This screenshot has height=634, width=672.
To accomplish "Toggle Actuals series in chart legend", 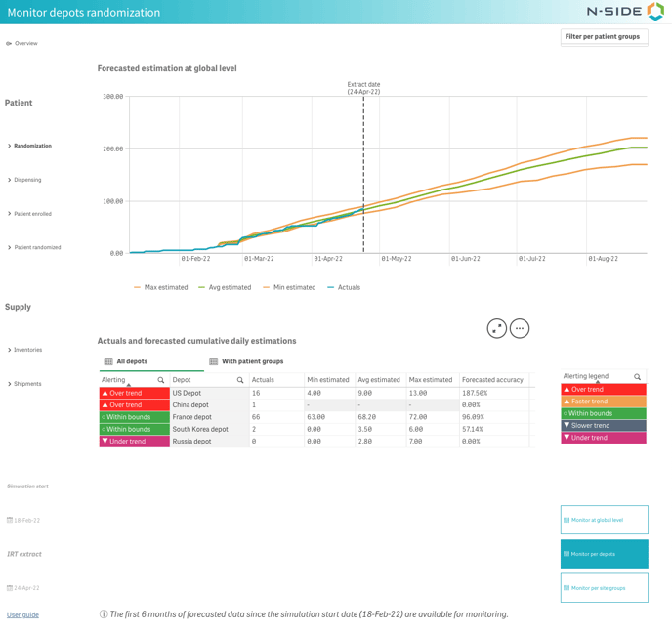I will (x=344, y=287).
